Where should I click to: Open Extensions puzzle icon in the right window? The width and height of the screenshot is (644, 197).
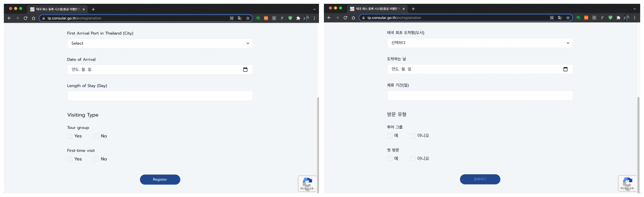point(618,18)
